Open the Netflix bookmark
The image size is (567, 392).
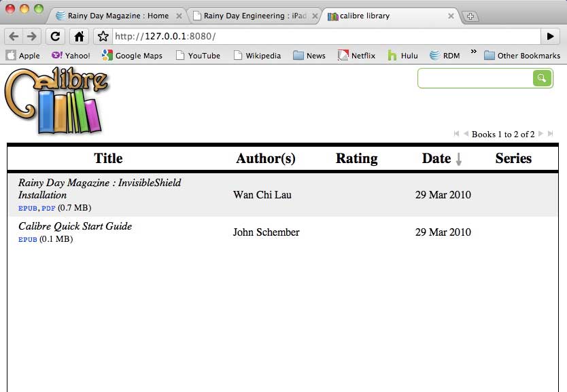(356, 56)
